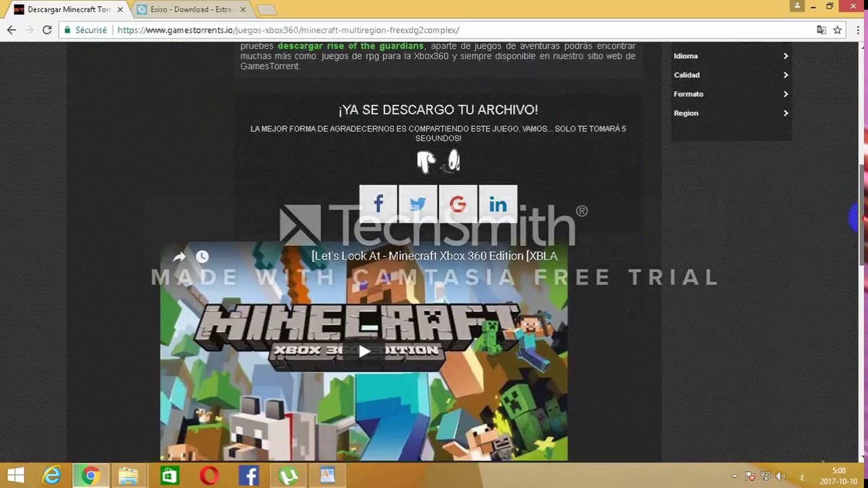Open the Action Center flag icon
This screenshot has width=868, height=488.
click(x=750, y=476)
